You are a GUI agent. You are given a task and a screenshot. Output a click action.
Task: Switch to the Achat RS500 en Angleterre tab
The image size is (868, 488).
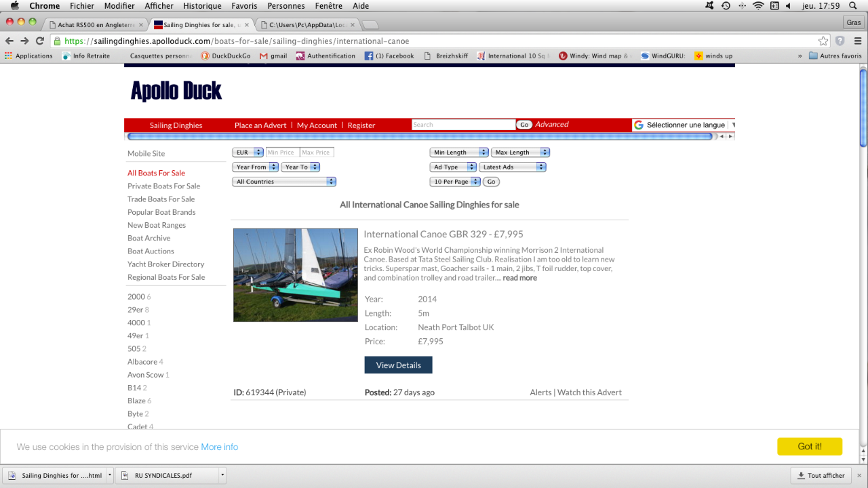[96, 25]
